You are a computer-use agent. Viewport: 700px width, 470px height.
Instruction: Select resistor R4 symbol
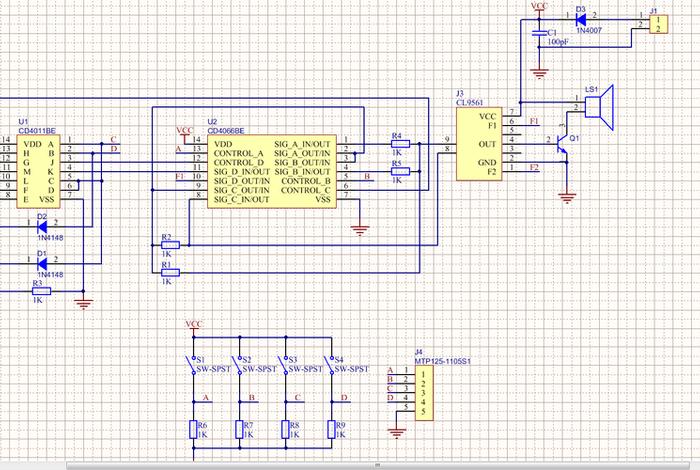coord(400,144)
